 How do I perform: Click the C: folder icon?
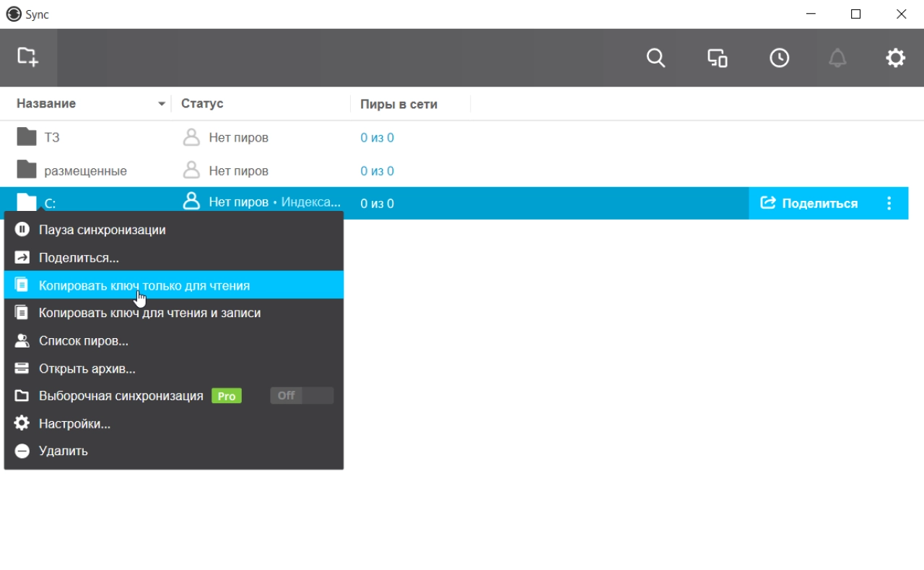27,202
